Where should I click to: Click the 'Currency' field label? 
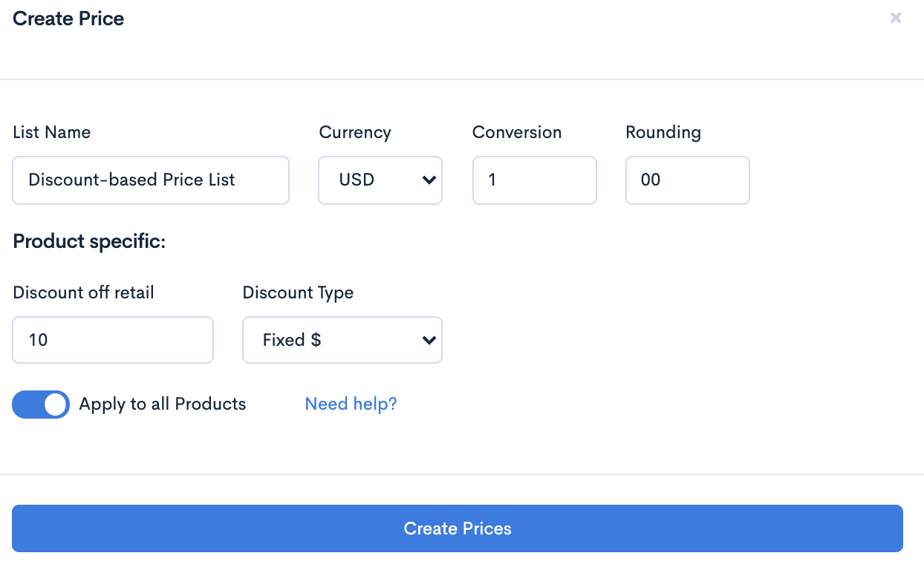[x=355, y=132]
